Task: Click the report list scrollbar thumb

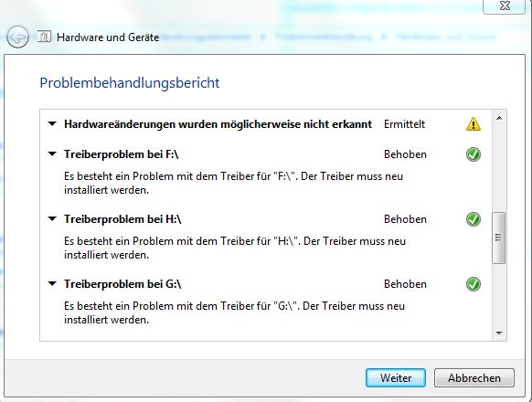Action: 498,238
